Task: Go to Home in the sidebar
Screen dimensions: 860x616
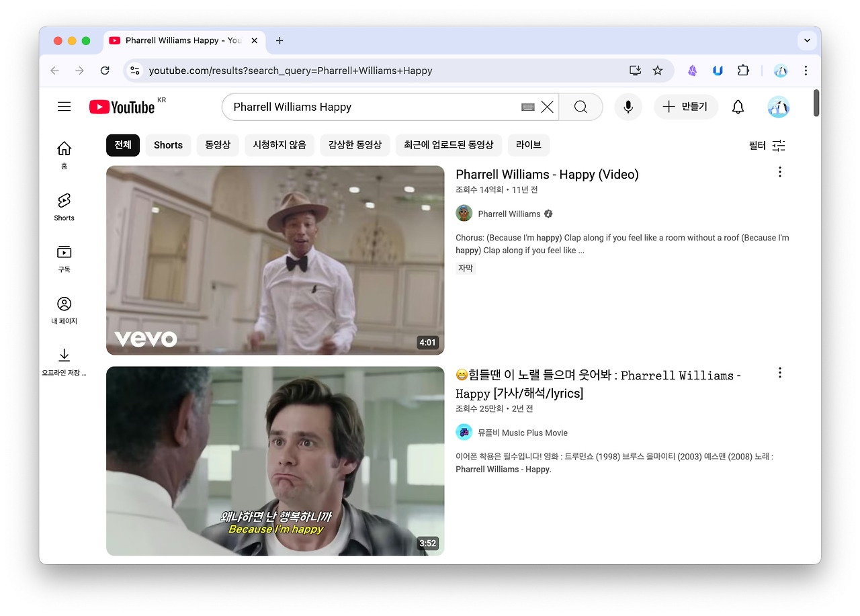Action: click(x=64, y=155)
